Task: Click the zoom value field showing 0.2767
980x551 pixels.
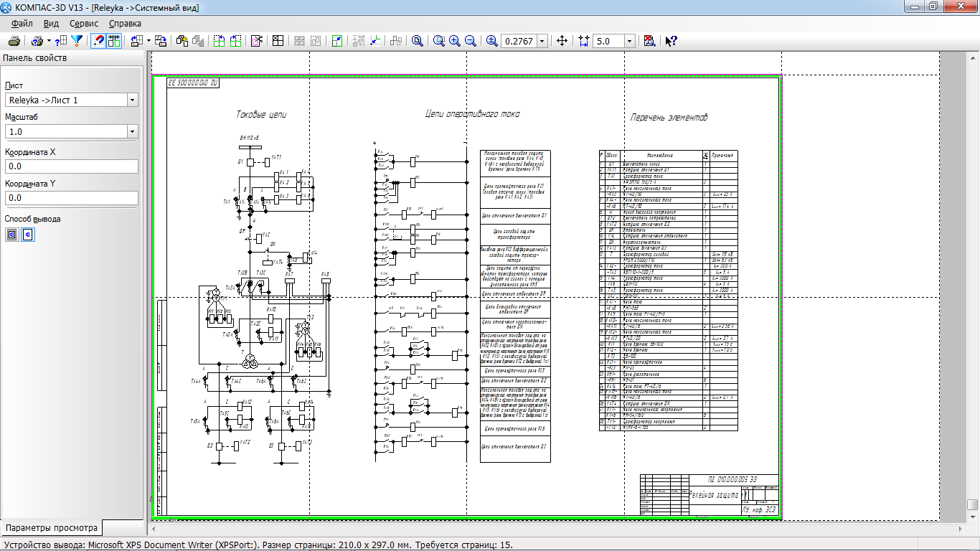Action: point(519,41)
